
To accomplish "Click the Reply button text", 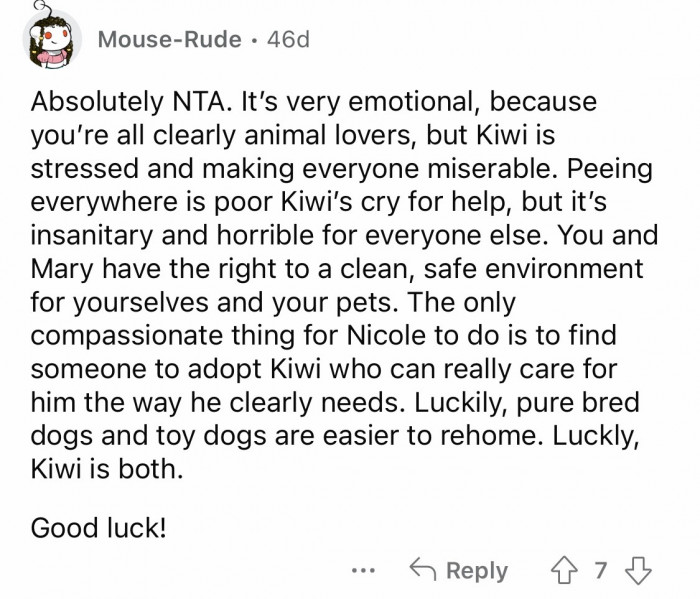I will tap(476, 571).
